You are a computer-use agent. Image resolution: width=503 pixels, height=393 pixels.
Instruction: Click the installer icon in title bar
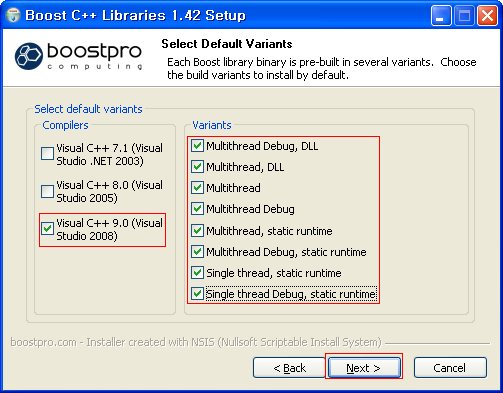click(x=13, y=15)
